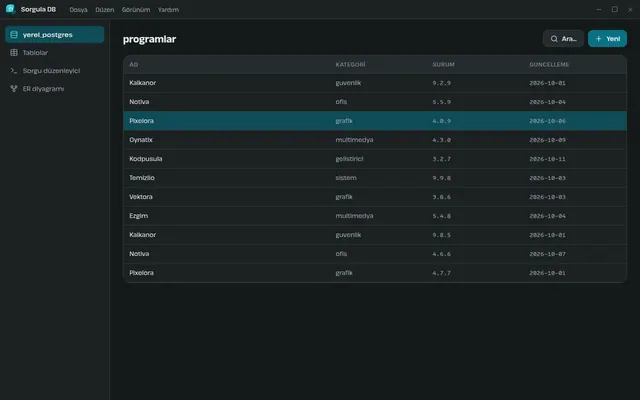Click the magnifier icon in the Ara button
Viewport: 640px width, 400px height.
554,39
